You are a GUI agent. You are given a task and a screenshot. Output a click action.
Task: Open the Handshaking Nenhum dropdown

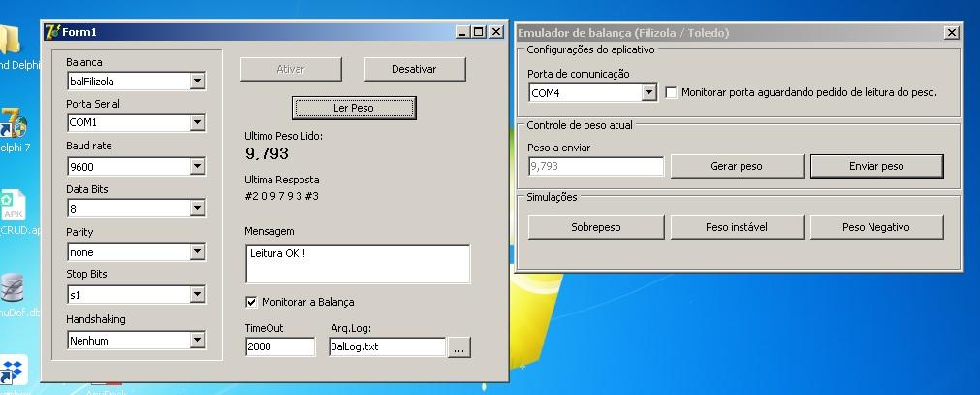198,340
